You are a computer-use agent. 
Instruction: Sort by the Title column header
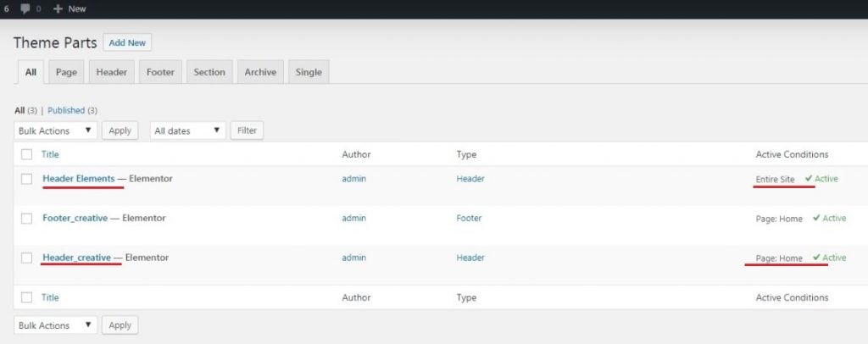point(50,154)
